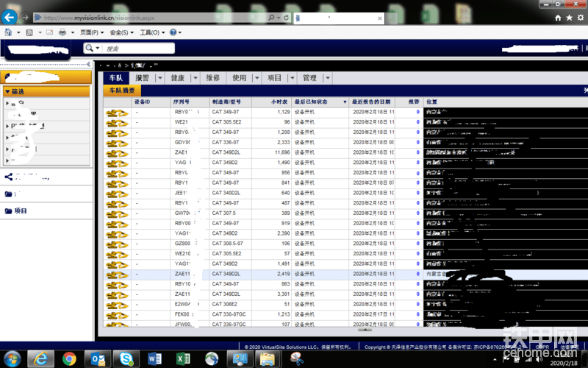The height and width of the screenshot is (368, 588).
Task: Refresh the page with the reload icon
Action: tap(286, 18)
